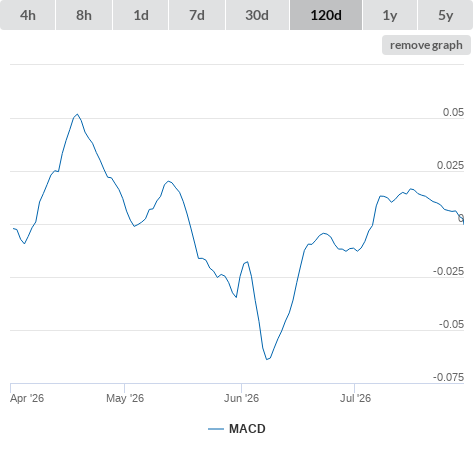Click the remove graph button
Screen dimensions: 474x455
pyautogui.click(x=426, y=45)
